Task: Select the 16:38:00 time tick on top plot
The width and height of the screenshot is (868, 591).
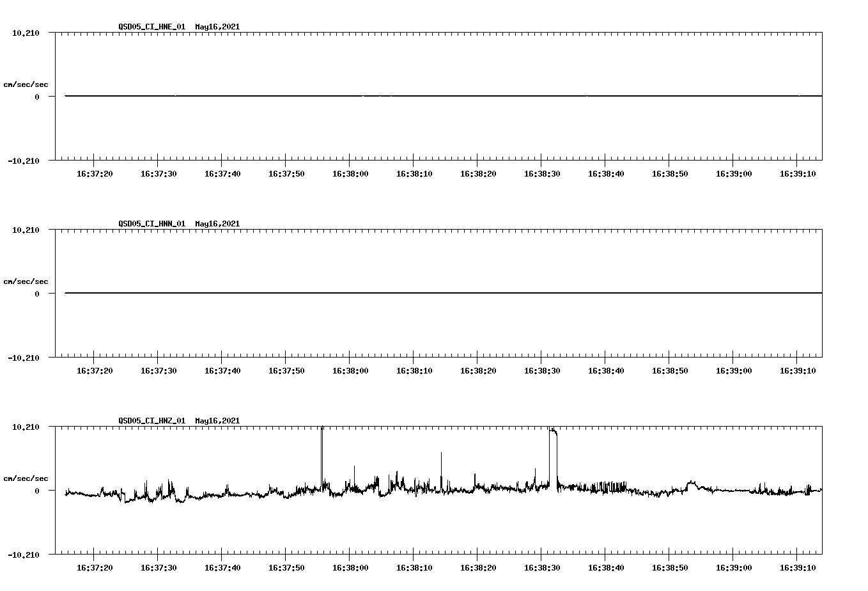Action: tap(350, 171)
